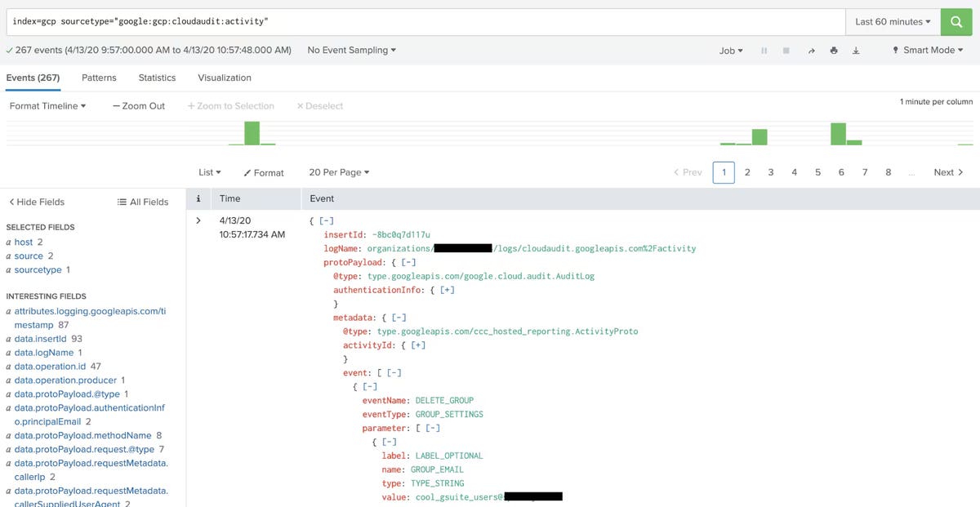Image resolution: width=980 pixels, height=507 pixels.
Task: Click the share job arrow icon
Action: click(811, 51)
